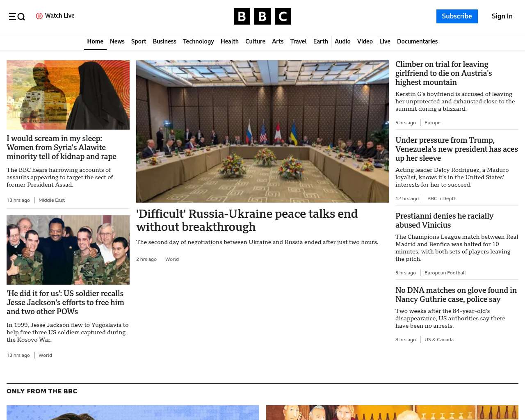Click the BBC logo
Viewport: 525px width, 420px height.
262,16
